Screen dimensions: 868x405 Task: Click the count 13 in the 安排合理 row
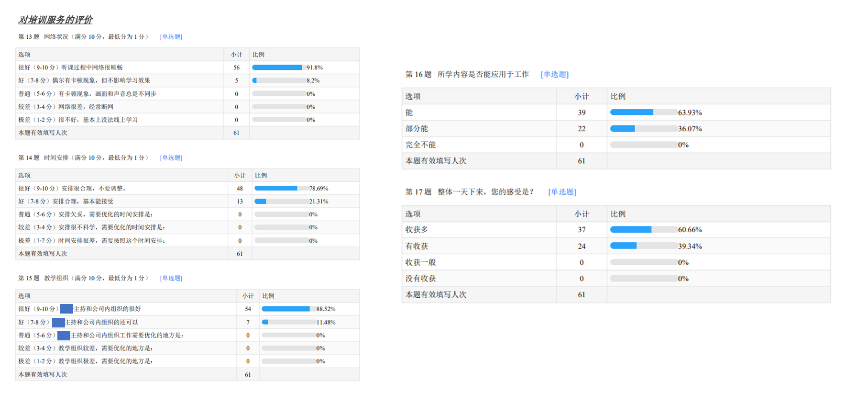240,202
